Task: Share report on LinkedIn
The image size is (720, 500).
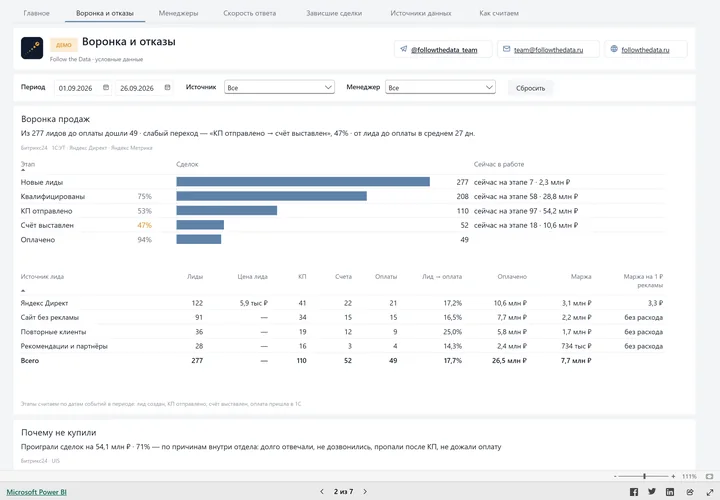Action: click(x=670, y=492)
